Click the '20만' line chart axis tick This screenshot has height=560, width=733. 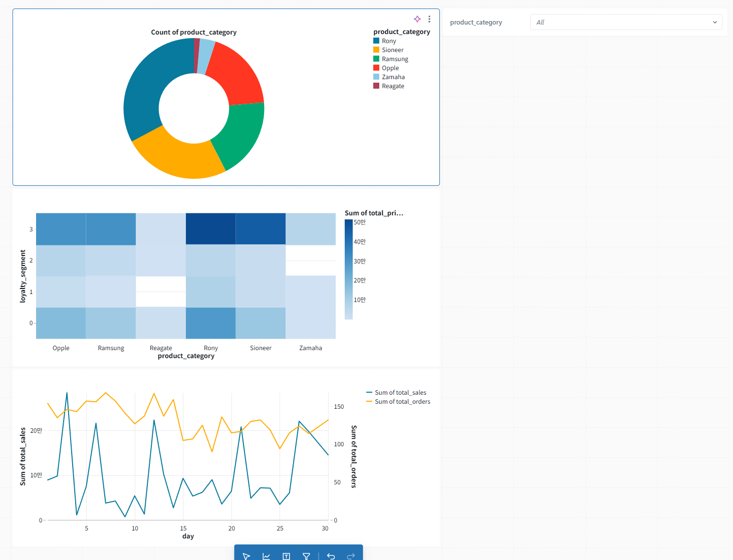coord(36,430)
